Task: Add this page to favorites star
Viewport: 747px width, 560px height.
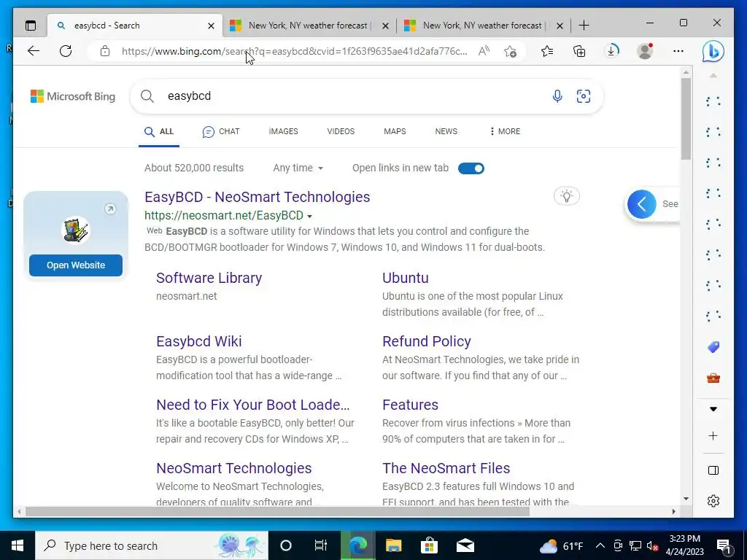Action: [510, 51]
